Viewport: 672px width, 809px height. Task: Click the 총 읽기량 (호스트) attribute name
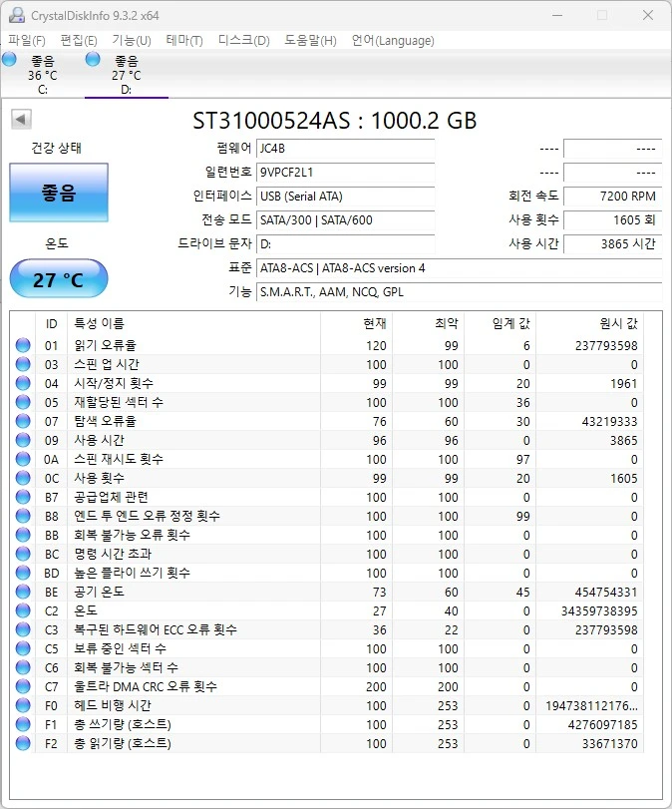123,743
